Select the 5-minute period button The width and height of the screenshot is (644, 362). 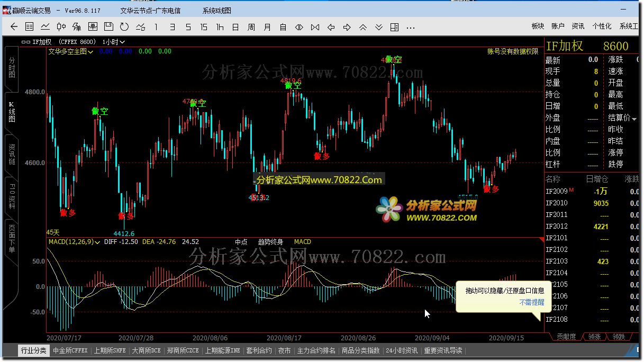click(188, 27)
